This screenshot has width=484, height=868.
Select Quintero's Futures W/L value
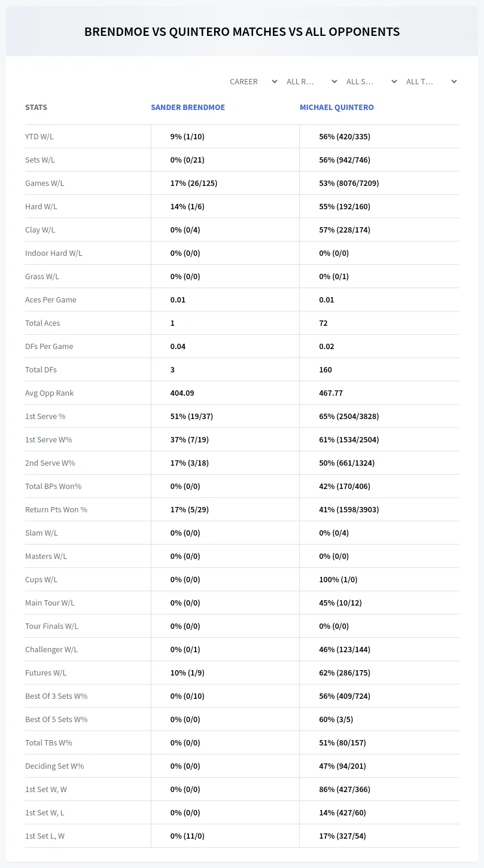click(345, 673)
